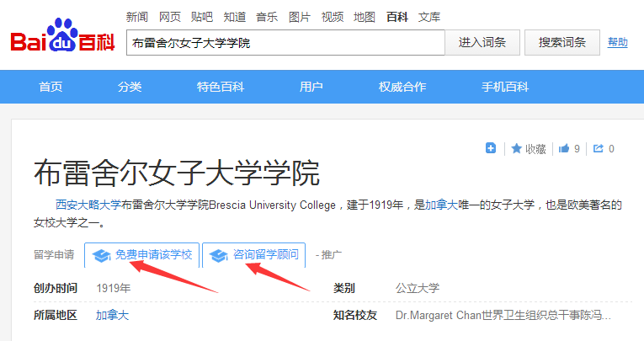Viewport: 644px width, 341px height.
Task: Click the 留学申请 label
Action: tap(54, 255)
